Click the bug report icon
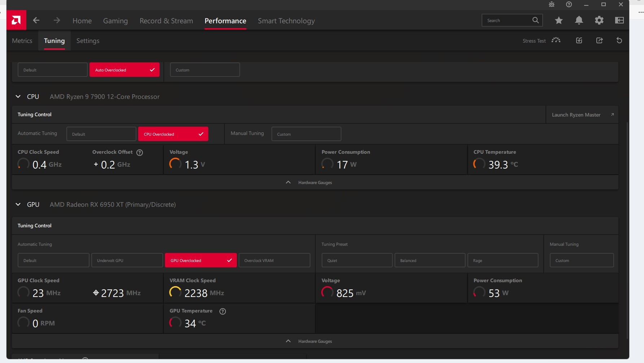The width and height of the screenshot is (644, 363). coord(552,5)
